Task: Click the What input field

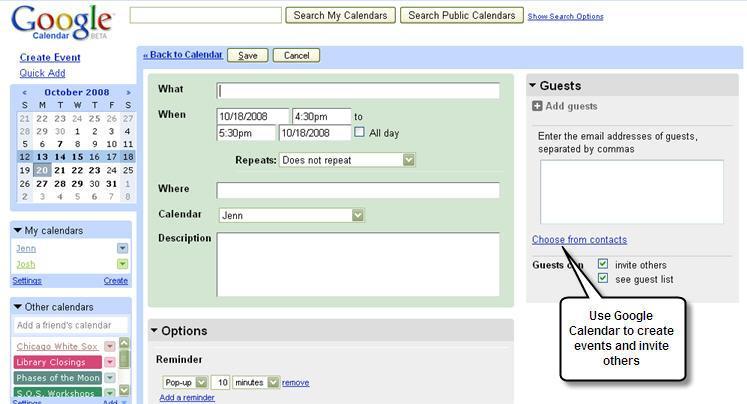Action: click(x=358, y=91)
